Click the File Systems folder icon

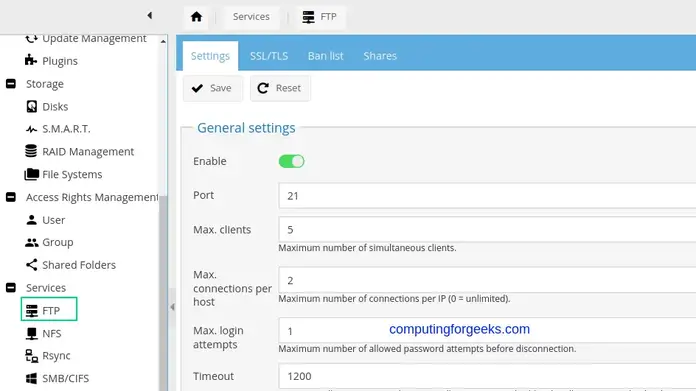pos(32,174)
